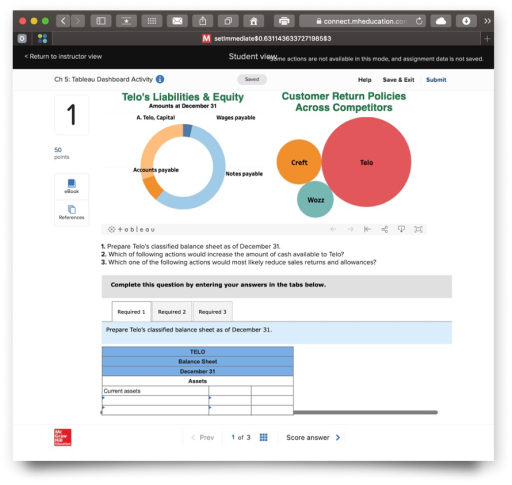Select the pinned gray square tab

tap(22, 39)
